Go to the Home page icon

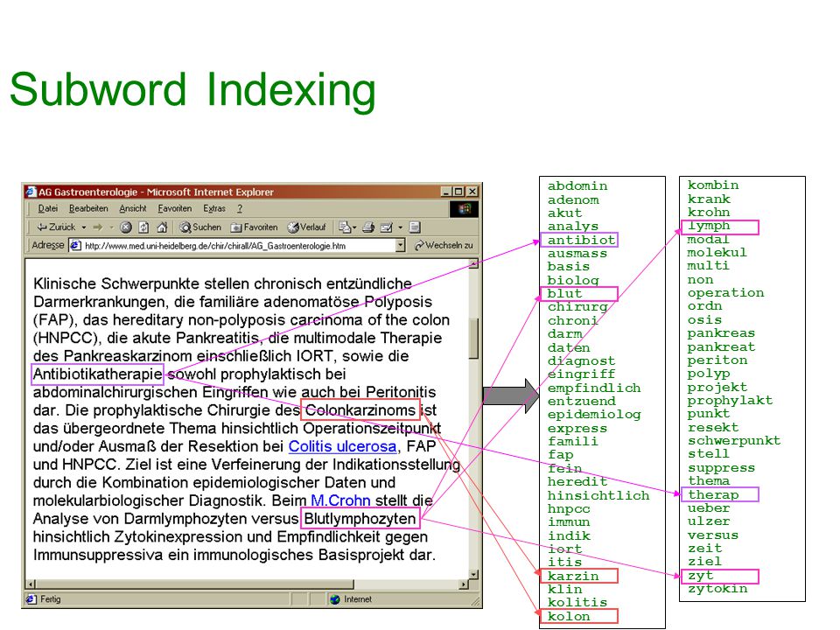tap(162, 227)
